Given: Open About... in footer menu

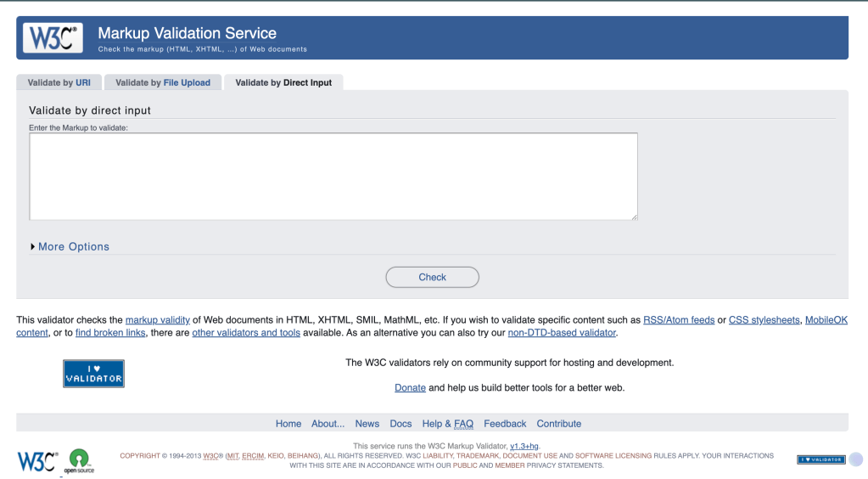Looking at the screenshot, I should 328,424.
